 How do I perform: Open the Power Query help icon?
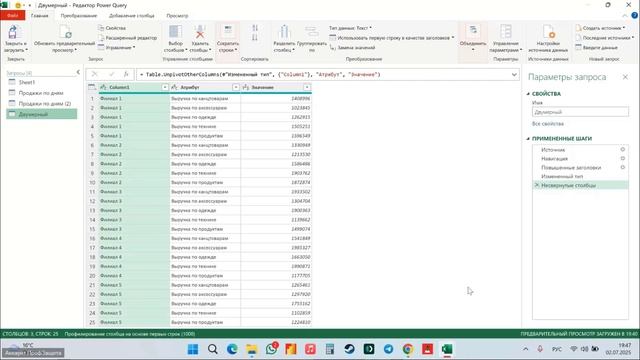(x=635, y=16)
